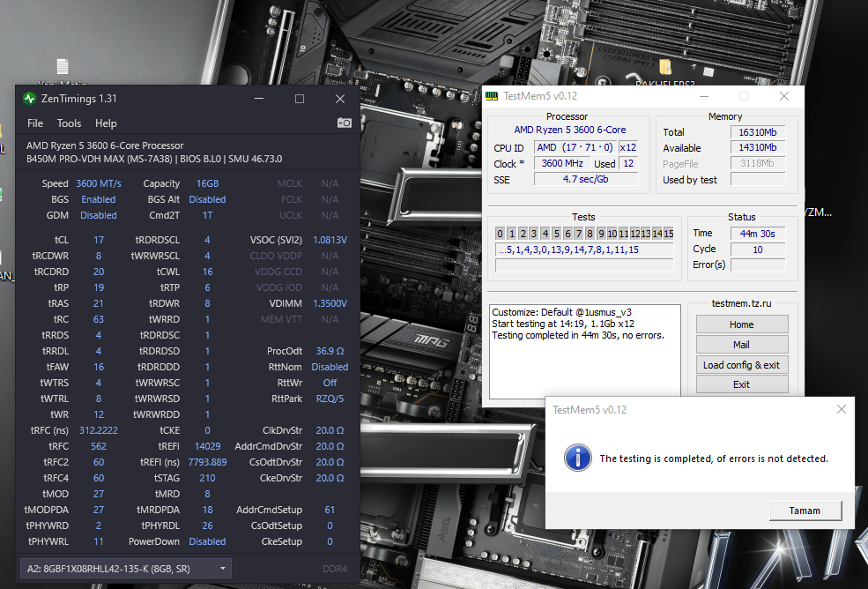Click the TestMem5 title bar memory icon

492,96
